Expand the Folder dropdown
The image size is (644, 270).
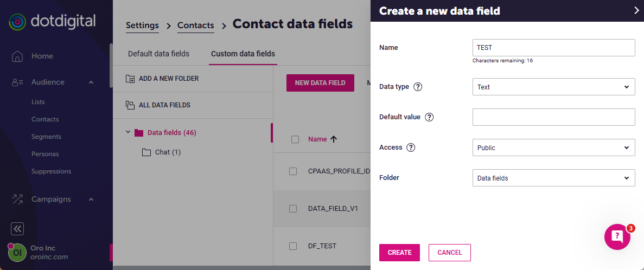click(553, 178)
